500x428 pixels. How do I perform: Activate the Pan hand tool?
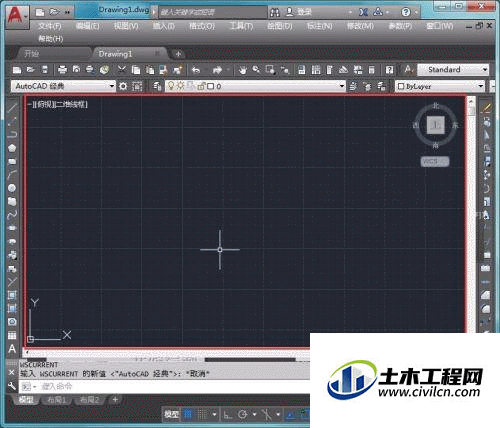242,70
